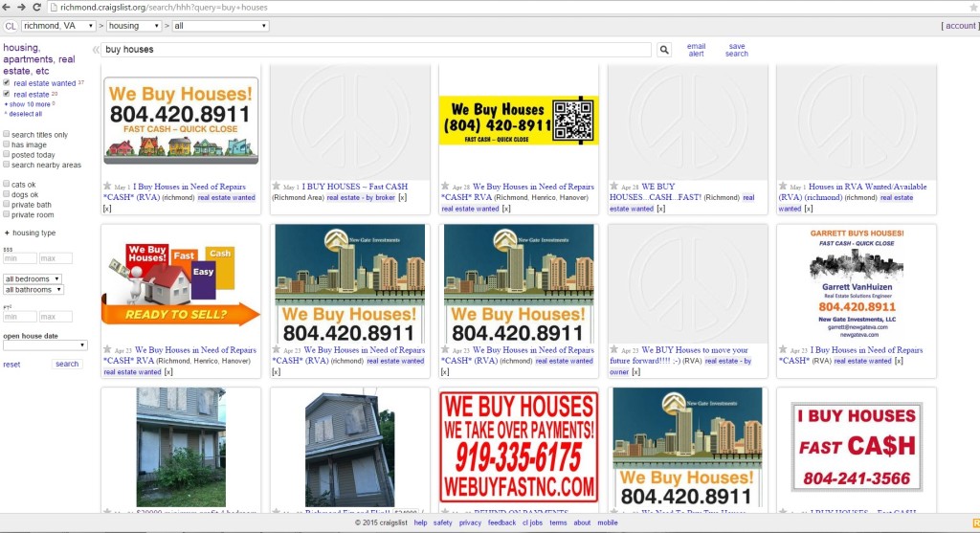The height and width of the screenshot is (533, 980).
Task: Enable 'search nearby areas'
Action: [x=7, y=165]
